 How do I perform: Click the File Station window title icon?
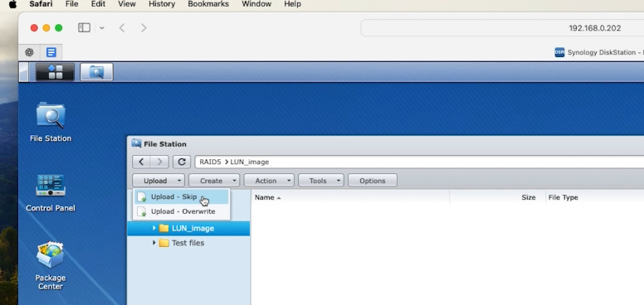pyautogui.click(x=136, y=143)
